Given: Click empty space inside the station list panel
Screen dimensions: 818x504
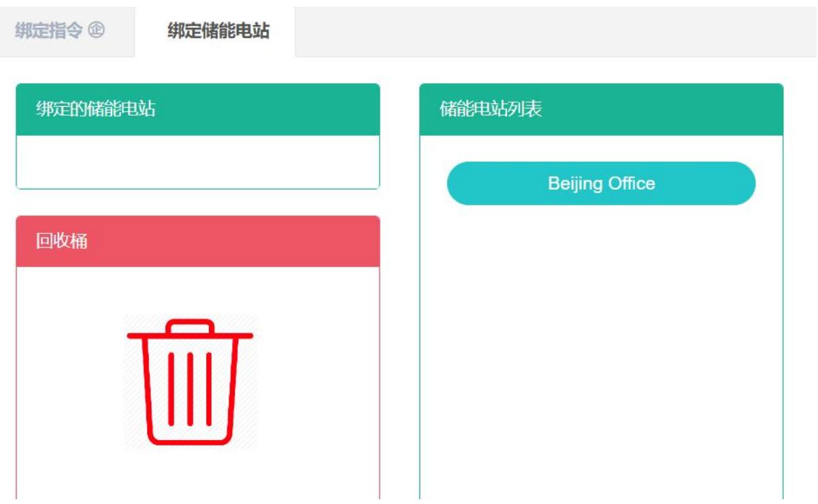Looking at the screenshot, I should point(601,354).
